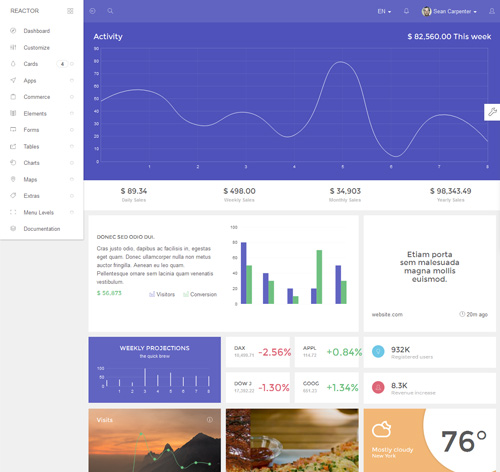Open website.com link
The height and width of the screenshot is (472, 500).
pos(387,314)
